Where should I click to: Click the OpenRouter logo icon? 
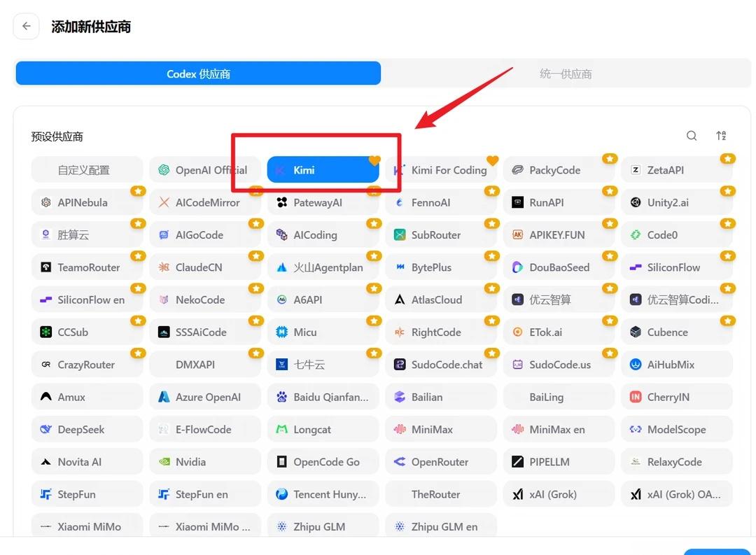tap(400, 461)
